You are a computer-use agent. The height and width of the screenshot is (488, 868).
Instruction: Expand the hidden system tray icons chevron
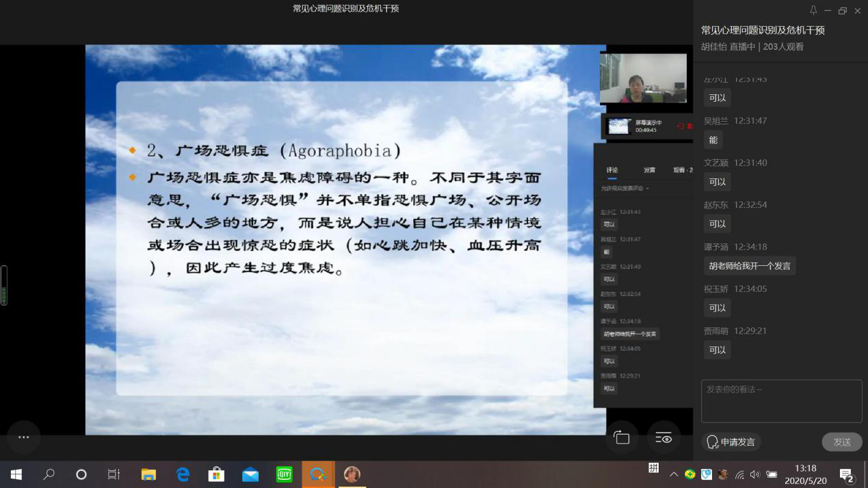point(674,474)
